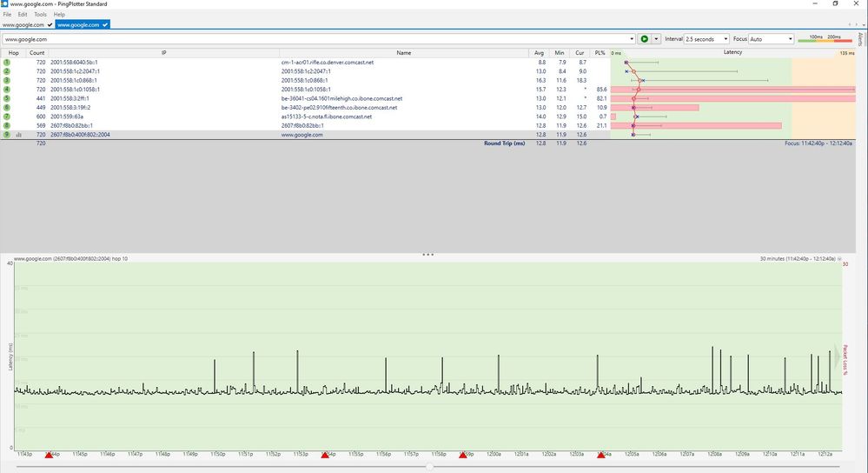Click hop 4 green circle icon
This screenshot has height=473, width=868.
pyautogui.click(x=7, y=90)
